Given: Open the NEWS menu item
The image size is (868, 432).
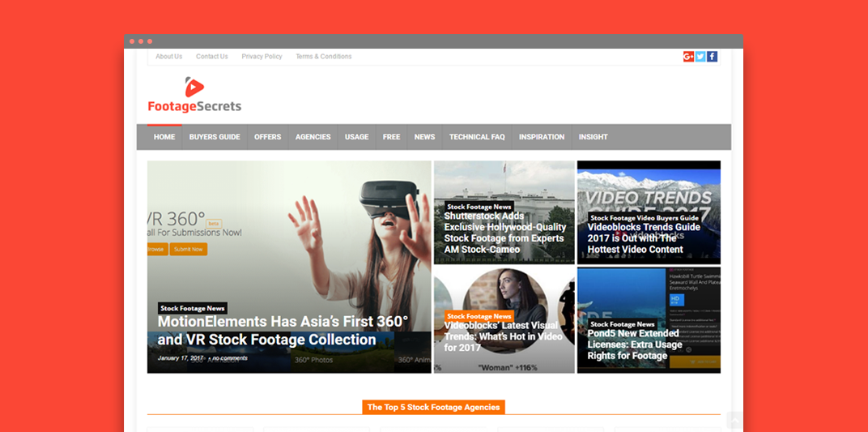Looking at the screenshot, I should [424, 137].
